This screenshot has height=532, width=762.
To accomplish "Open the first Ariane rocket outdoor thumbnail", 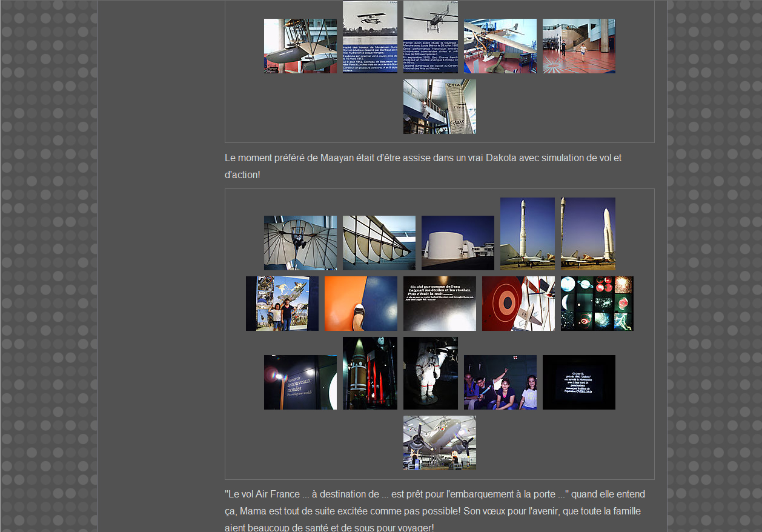I will (527, 233).
